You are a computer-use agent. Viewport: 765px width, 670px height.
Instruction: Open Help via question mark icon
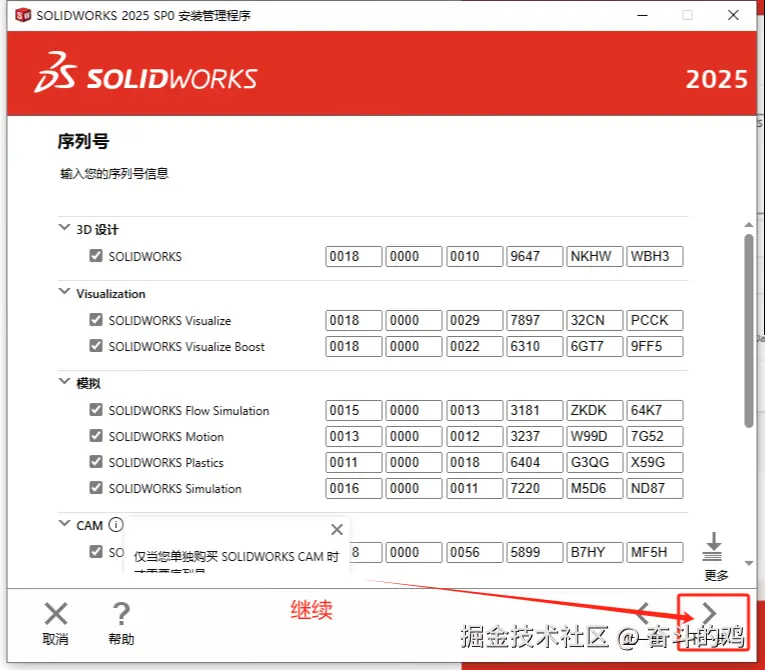(121, 613)
